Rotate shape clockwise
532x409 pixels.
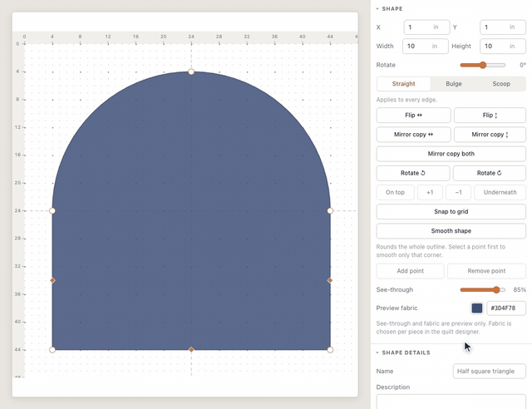(x=490, y=173)
